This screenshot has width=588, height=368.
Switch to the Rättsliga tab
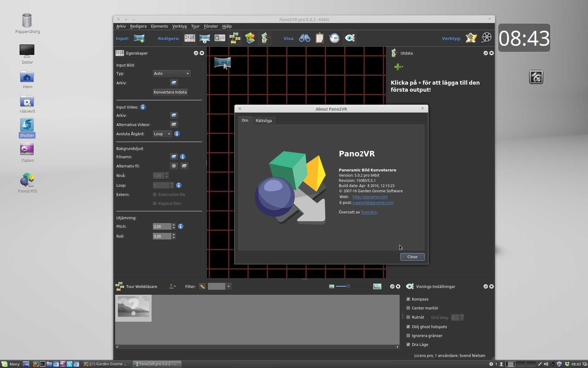click(x=264, y=121)
